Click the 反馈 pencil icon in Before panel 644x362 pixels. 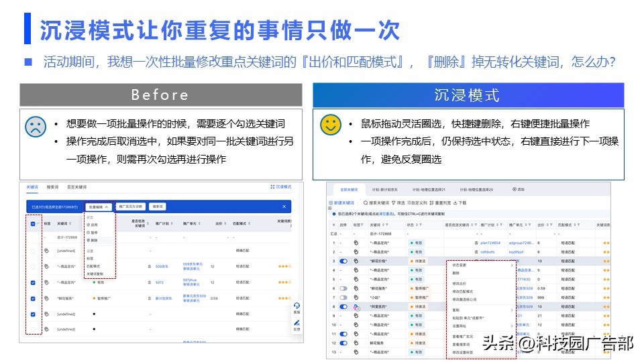297,323
